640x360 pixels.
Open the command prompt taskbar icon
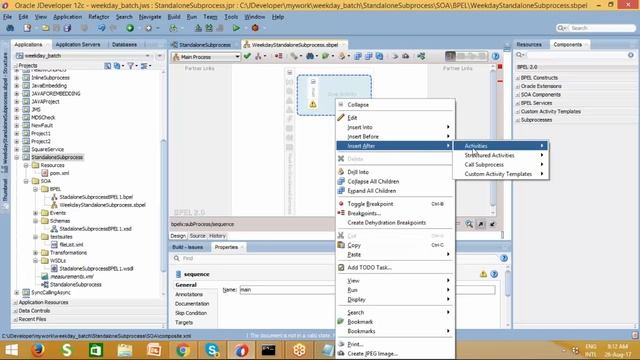(x=269, y=350)
